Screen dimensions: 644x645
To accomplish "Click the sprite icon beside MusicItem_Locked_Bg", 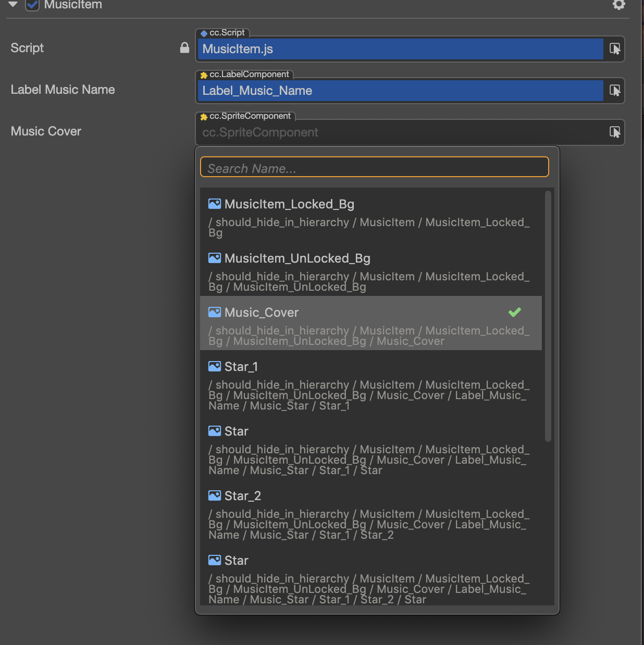I will (214, 204).
